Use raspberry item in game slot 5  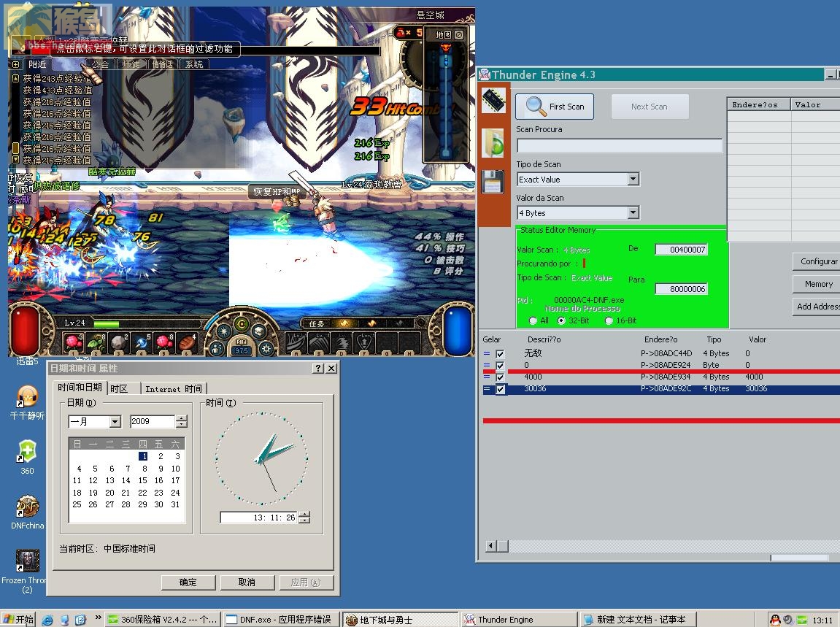(163, 343)
